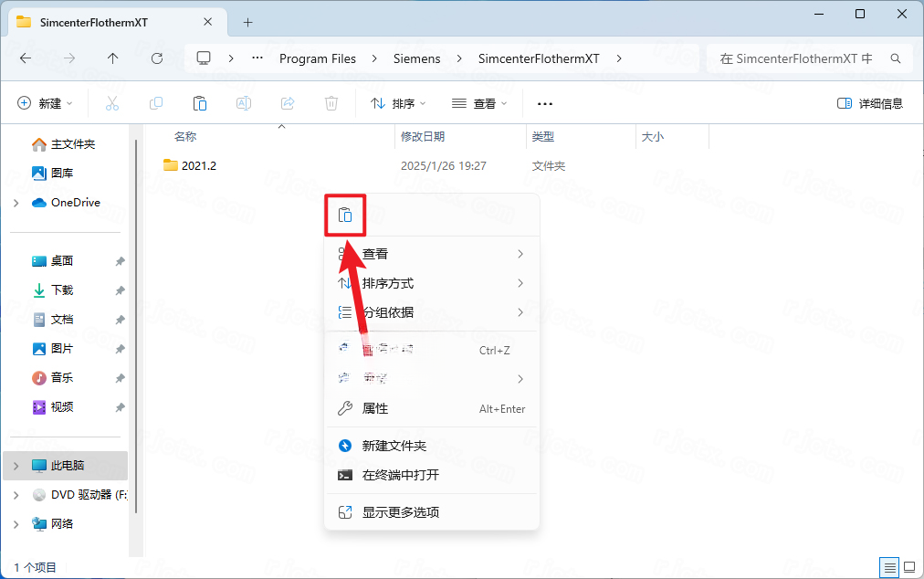Viewport: 924px width, 579px height.
Task: Open the 排序 dropdown in the toolbar
Action: coord(398,104)
